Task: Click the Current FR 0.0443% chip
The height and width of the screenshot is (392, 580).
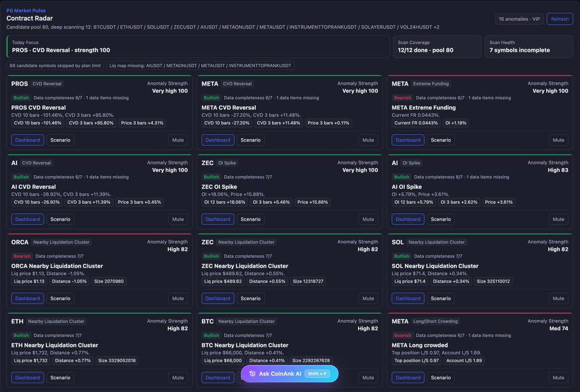Action: click(416, 123)
